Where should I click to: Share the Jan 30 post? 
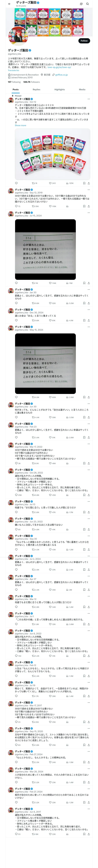(x=89, y=303)
